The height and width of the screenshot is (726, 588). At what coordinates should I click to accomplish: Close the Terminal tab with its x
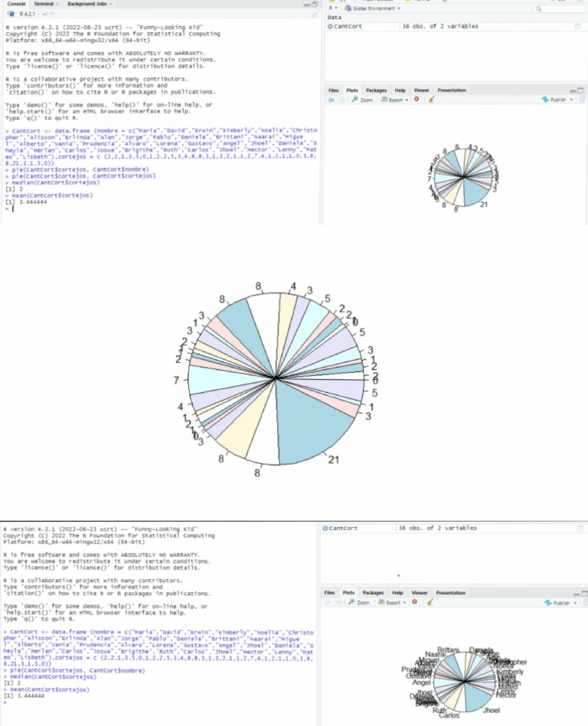click(57, 4)
